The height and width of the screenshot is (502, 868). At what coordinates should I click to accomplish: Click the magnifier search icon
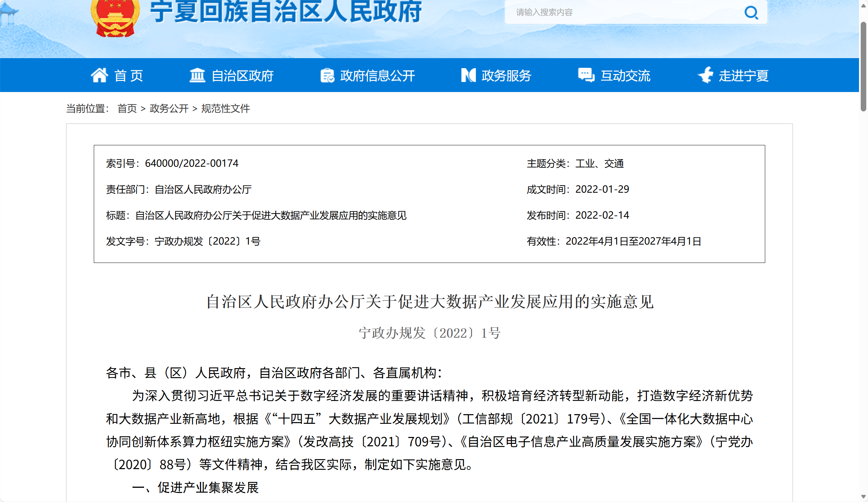751,13
